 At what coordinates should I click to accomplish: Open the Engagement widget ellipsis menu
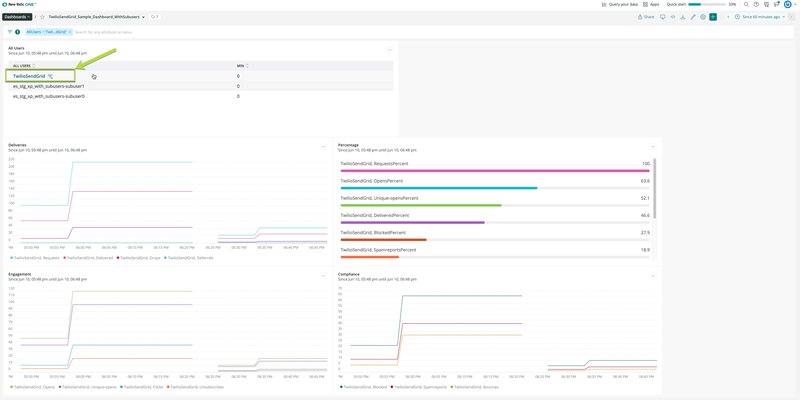(x=323, y=276)
